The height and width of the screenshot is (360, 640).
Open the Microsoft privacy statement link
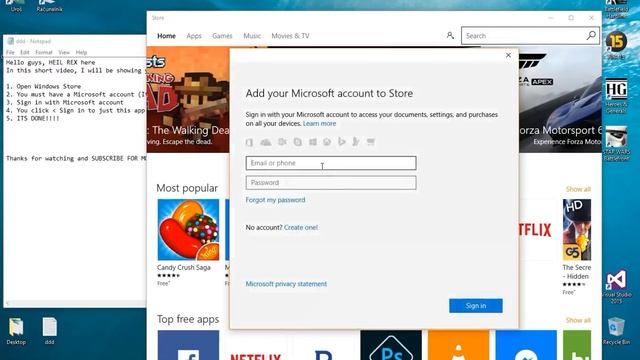(286, 284)
